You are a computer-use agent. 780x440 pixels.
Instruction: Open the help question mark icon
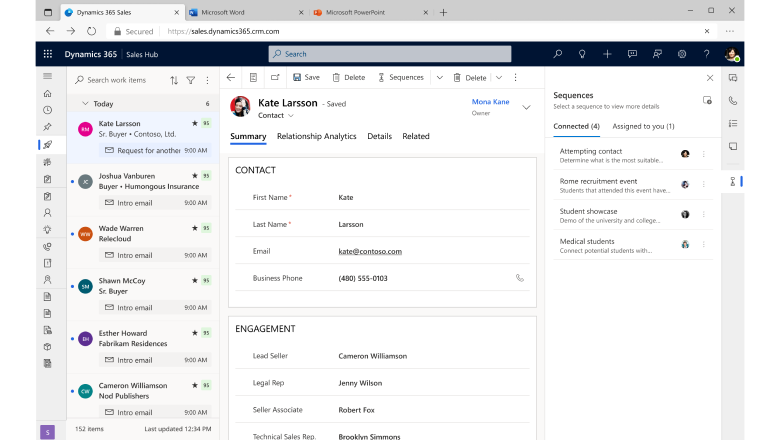pyautogui.click(x=706, y=54)
